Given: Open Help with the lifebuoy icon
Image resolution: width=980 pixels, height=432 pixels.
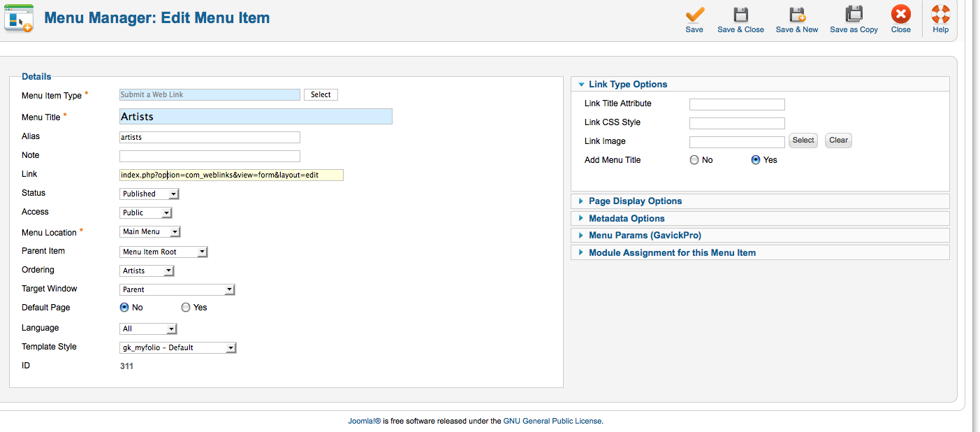Looking at the screenshot, I should point(940,15).
